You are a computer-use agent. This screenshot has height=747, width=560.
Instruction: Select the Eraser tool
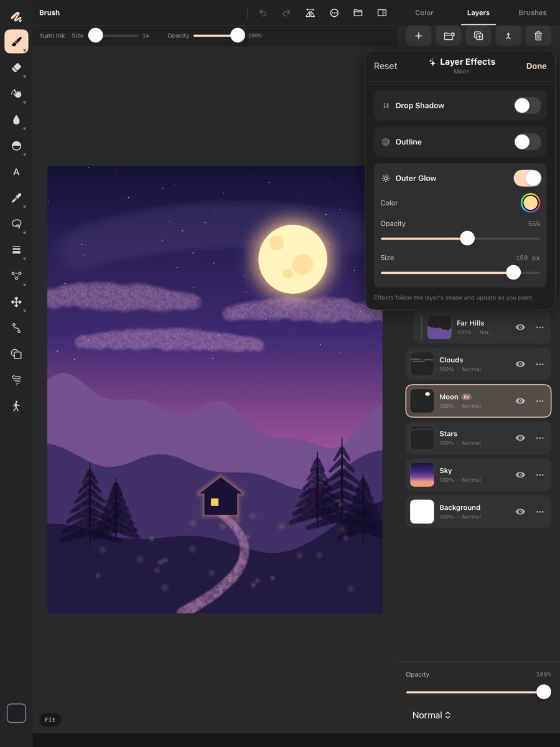[x=16, y=68]
